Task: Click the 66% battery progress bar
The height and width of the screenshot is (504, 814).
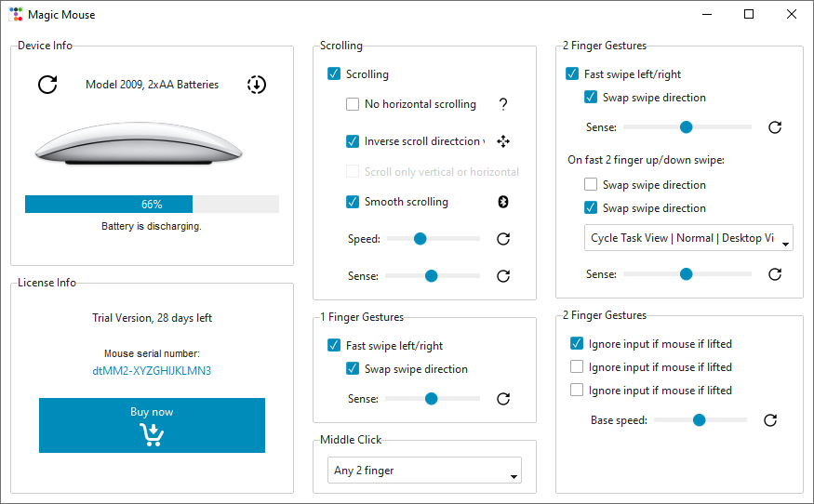Action: 152,204
